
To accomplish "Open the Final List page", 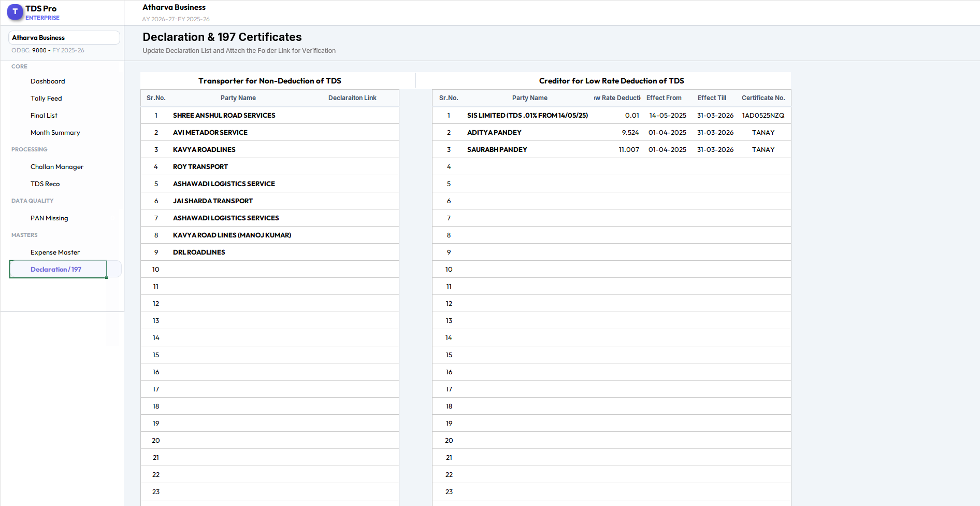I will pos(44,115).
